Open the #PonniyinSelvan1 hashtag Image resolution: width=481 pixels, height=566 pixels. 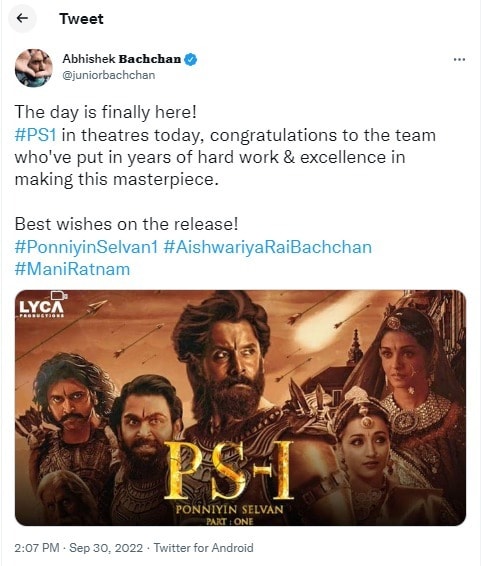[86, 247]
